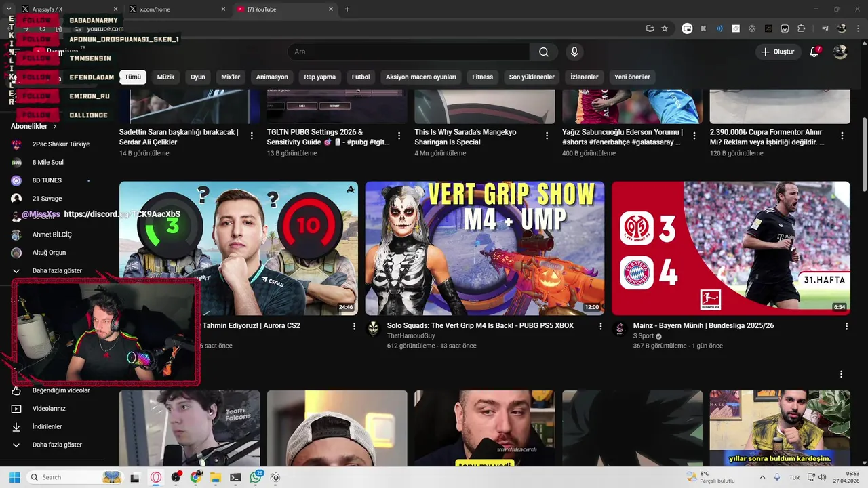Select the Aksiyon-macera oyunları chip
868x488 pixels.
coord(421,77)
